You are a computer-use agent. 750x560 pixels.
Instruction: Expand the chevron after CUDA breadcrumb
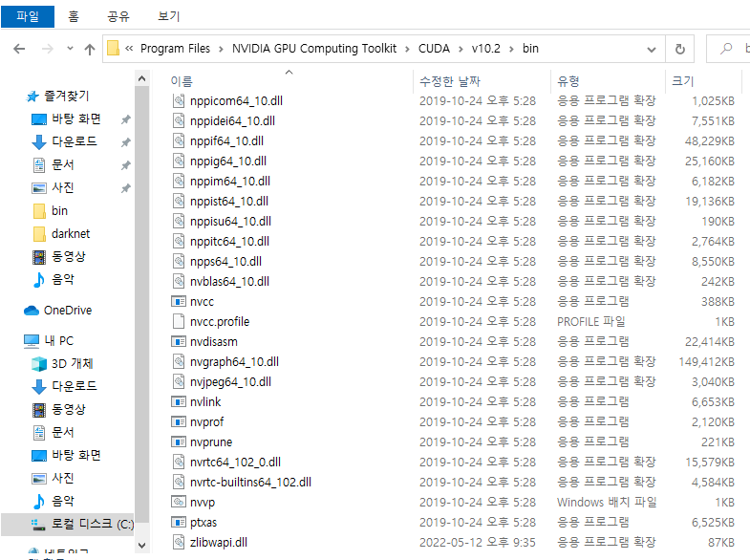(x=461, y=49)
